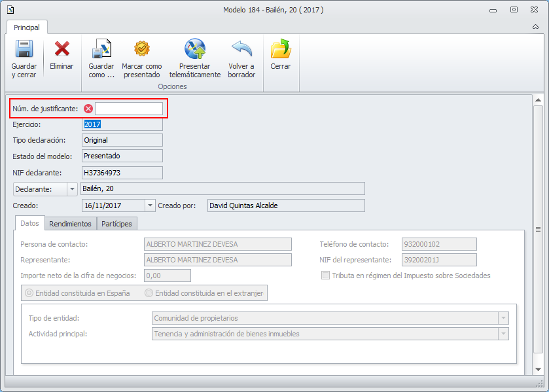Click the Cerrar folder icon

[281, 48]
